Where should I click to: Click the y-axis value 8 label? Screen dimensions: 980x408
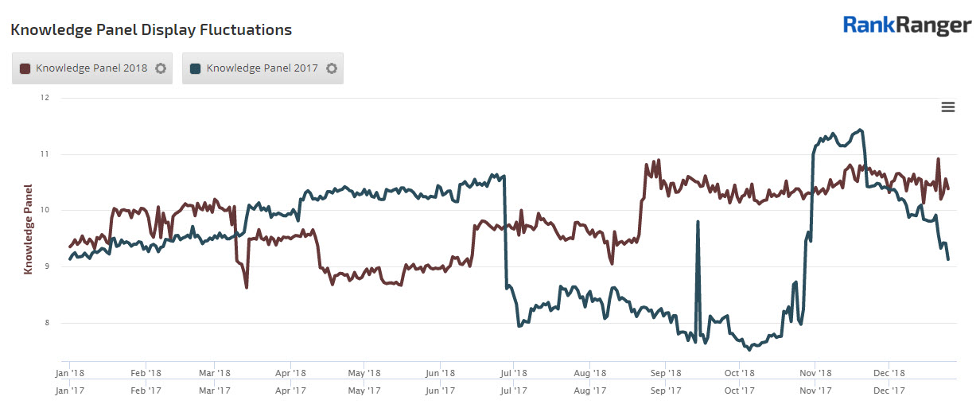click(46, 323)
